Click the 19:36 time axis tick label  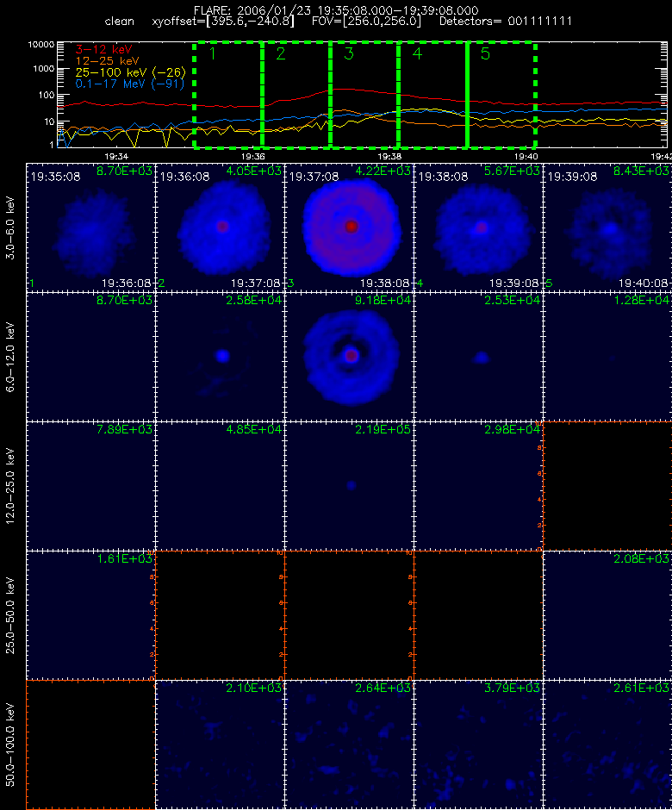coord(253,157)
